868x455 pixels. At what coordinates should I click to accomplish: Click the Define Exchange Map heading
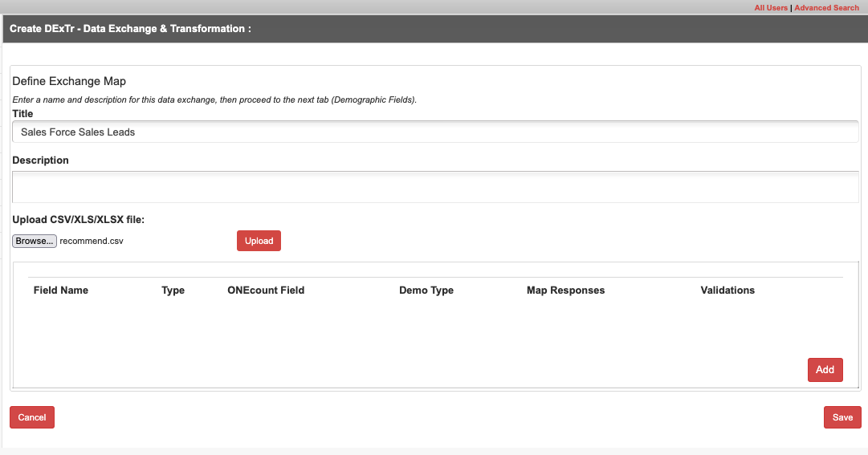click(69, 81)
